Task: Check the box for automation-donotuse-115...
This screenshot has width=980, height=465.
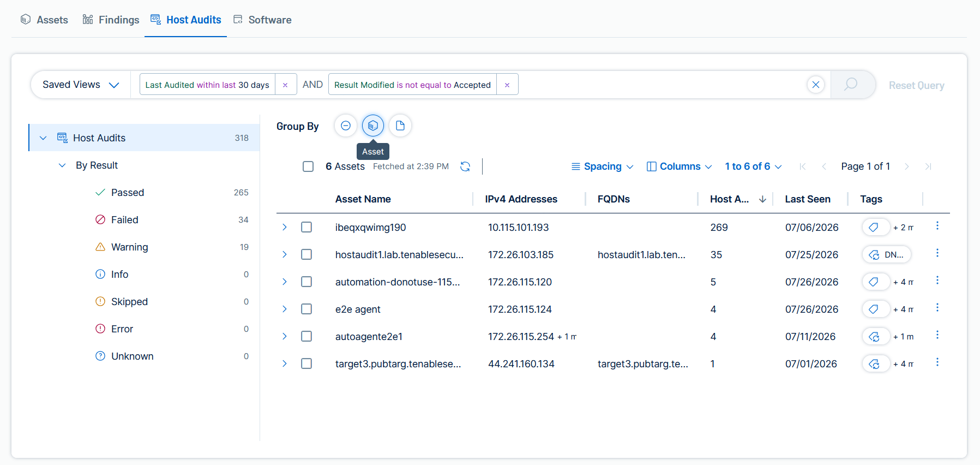Action: point(306,282)
